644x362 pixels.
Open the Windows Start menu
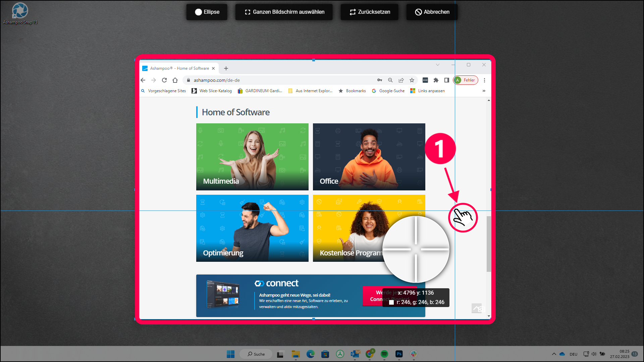231,354
